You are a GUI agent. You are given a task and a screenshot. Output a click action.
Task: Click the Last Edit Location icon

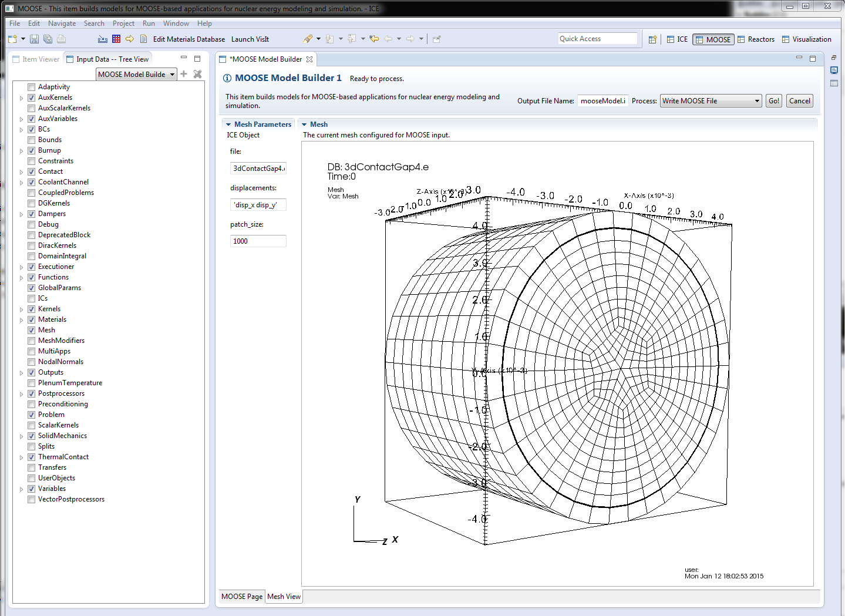click(374, 39)
